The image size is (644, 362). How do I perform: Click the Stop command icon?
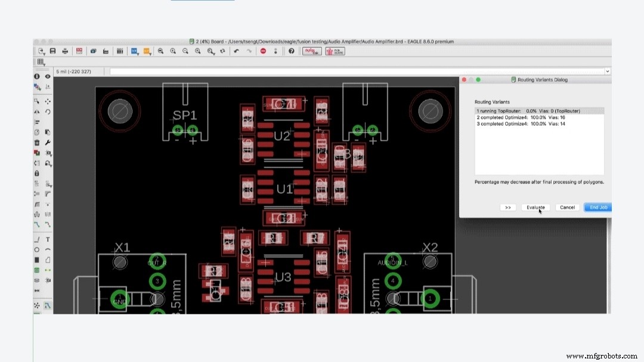[x=262, y=51]
